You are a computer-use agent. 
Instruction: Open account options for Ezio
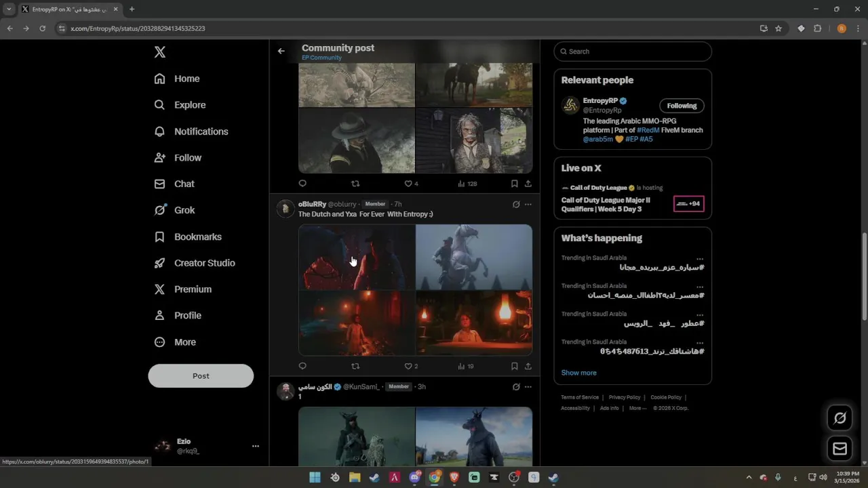(x=256, y=446)
